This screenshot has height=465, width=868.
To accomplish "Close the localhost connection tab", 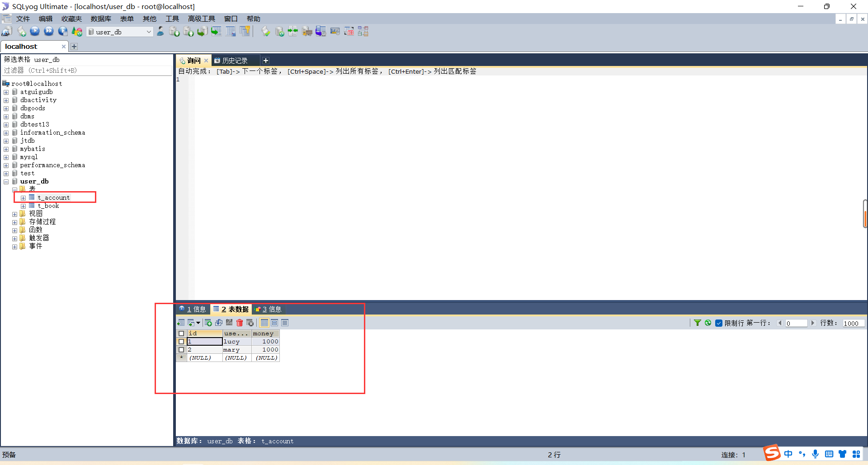I will coord(64,47).
